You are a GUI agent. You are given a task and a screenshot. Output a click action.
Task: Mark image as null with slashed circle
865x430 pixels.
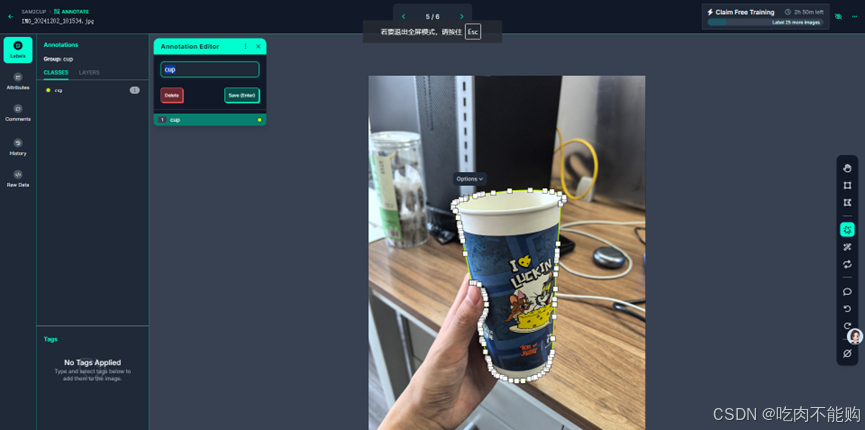pos(847,353)
